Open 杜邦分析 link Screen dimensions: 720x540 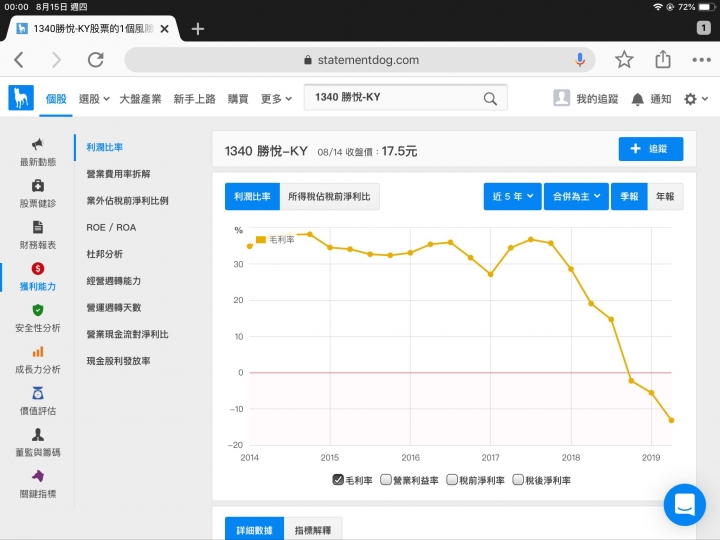(105, 254)
